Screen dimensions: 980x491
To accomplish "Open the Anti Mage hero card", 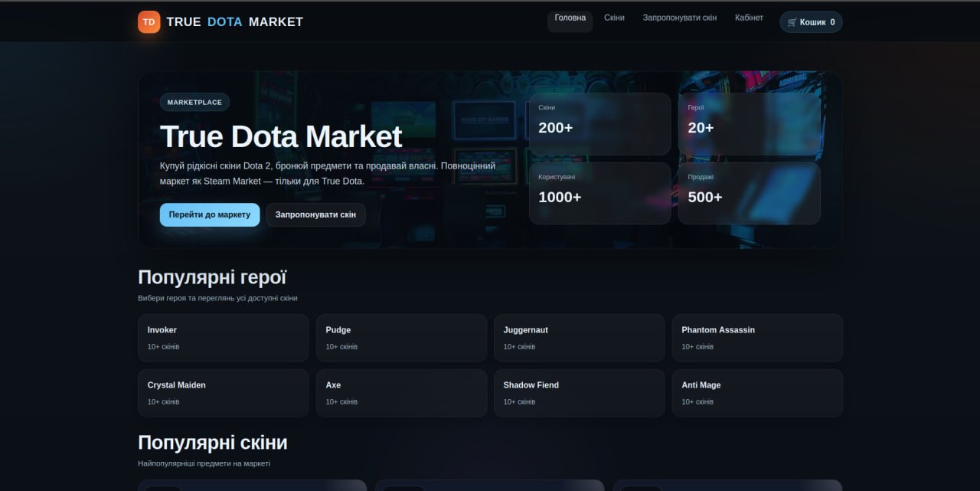I will [757, 393].
